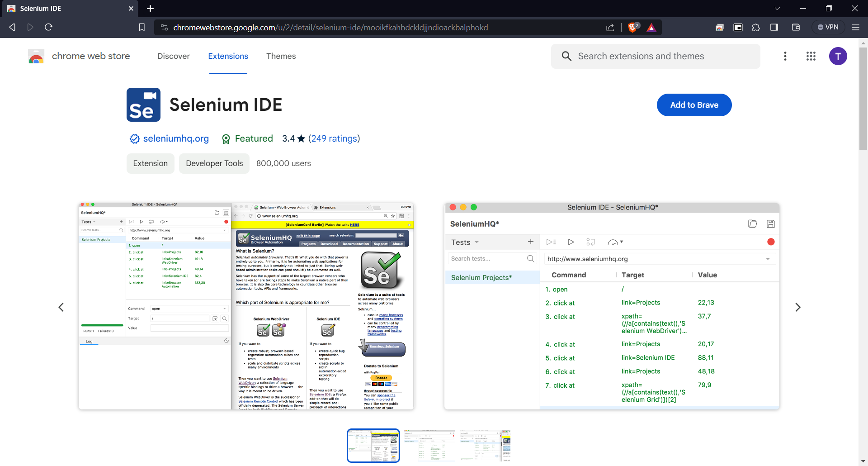Open the seleniumhq.org publisher link
This screenshot has height=466, width=868.
pyautogui.click(x=176, y=138)
